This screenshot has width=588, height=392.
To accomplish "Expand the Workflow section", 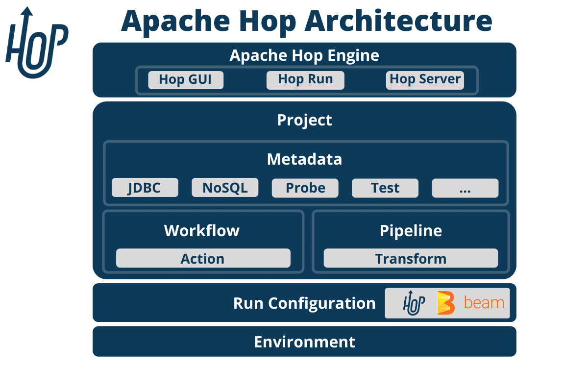I will coord(202,230).
